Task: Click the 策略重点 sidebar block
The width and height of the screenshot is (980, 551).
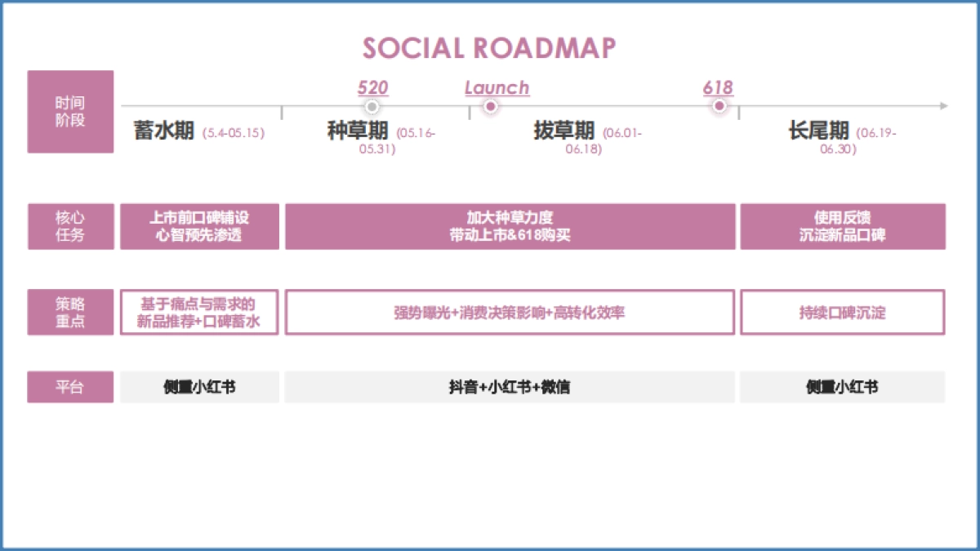Action: (x=70, y=312)
